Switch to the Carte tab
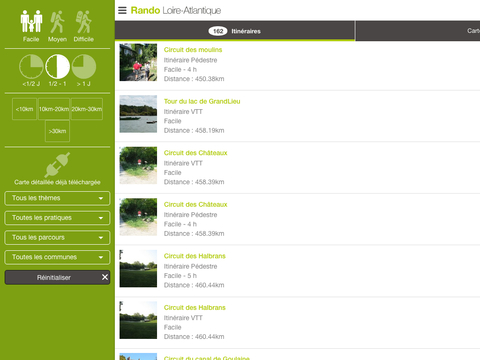This screenshot has width=480, height=360. point(418,31)
